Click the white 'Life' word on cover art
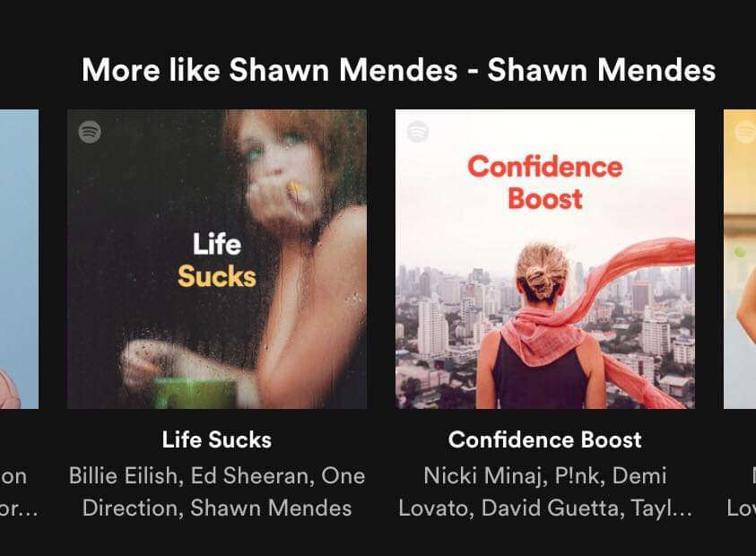 217,244
